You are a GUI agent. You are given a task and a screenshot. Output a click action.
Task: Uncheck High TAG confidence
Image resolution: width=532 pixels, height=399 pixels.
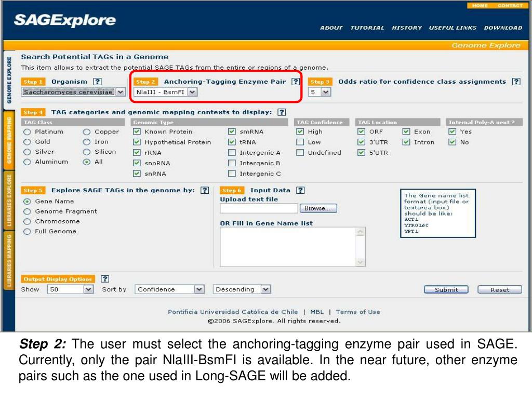click(300, 131)
